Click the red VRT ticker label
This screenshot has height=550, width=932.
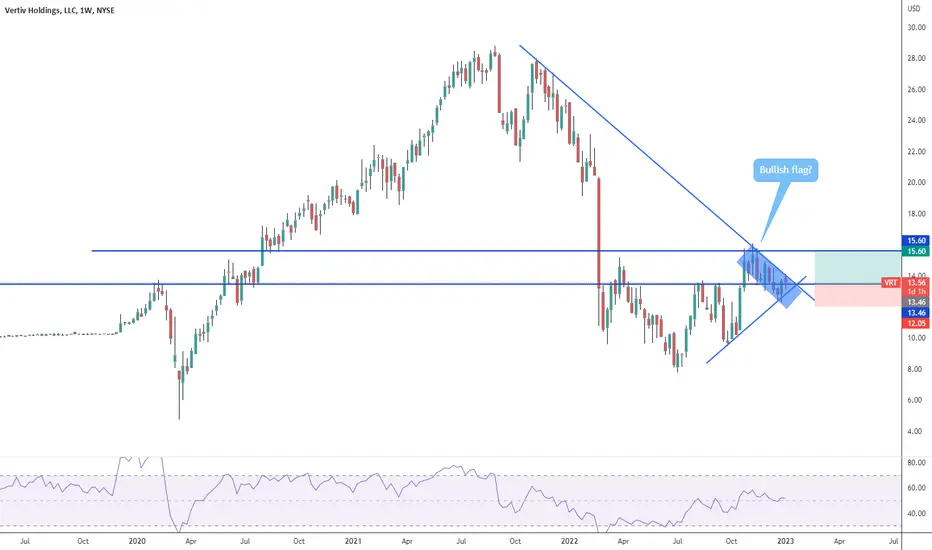(x=890, y=282)
